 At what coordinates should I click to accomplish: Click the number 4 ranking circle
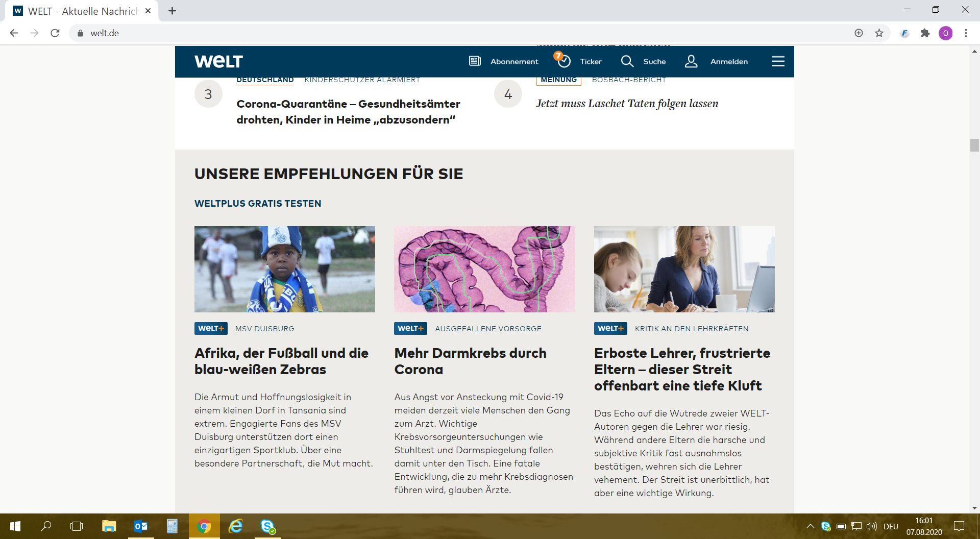click(508, 94)
